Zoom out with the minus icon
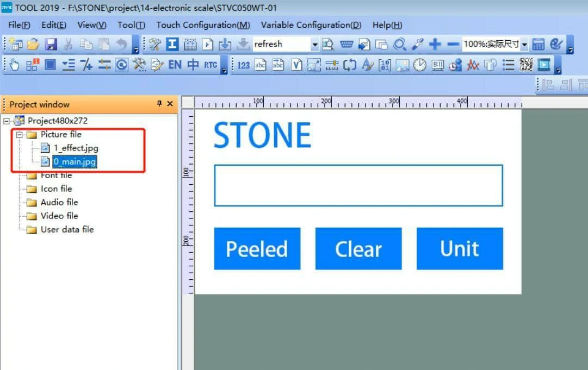This screenshot has width=588, height=370. click(453, 44)
